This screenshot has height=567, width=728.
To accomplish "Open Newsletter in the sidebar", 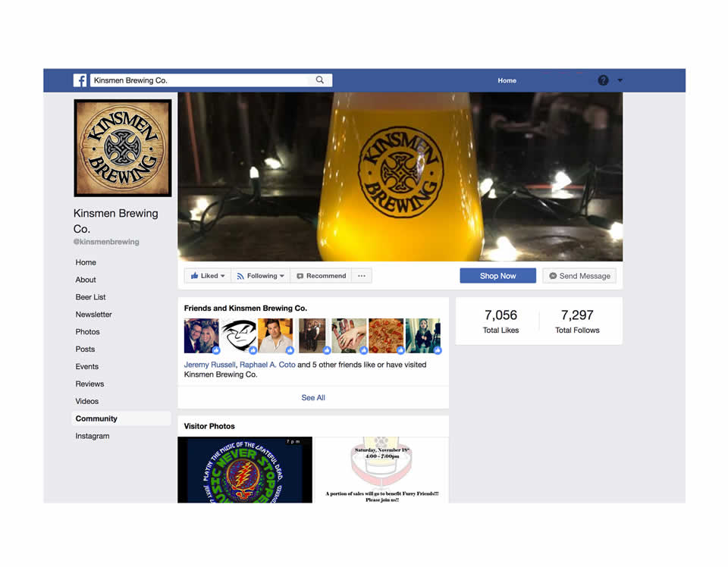I will tap(94, 314).
